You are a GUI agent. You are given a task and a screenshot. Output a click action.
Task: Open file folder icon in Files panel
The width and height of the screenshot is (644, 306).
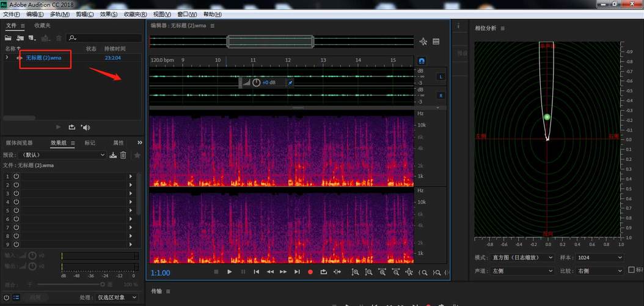(8, 38)
